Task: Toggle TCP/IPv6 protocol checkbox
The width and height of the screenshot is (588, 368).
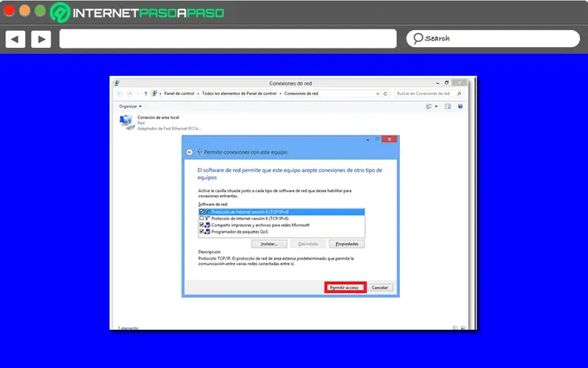Action: [x=201, y=218]
